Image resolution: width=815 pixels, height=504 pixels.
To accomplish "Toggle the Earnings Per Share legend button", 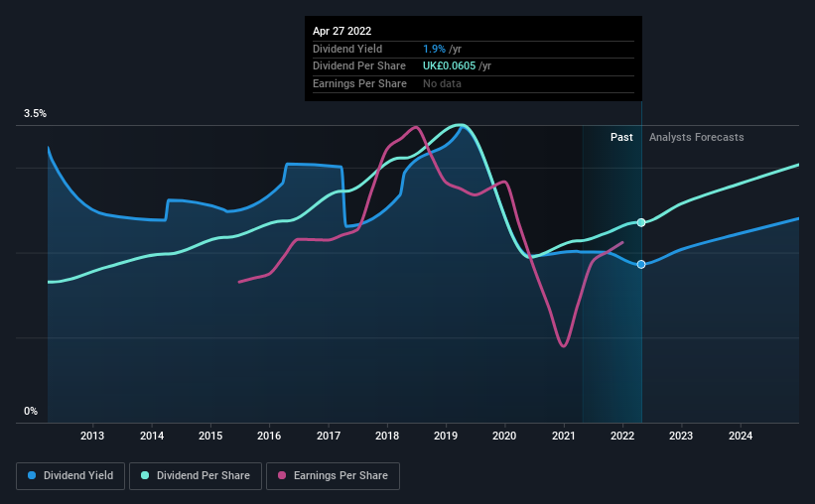I will [333, 476].
